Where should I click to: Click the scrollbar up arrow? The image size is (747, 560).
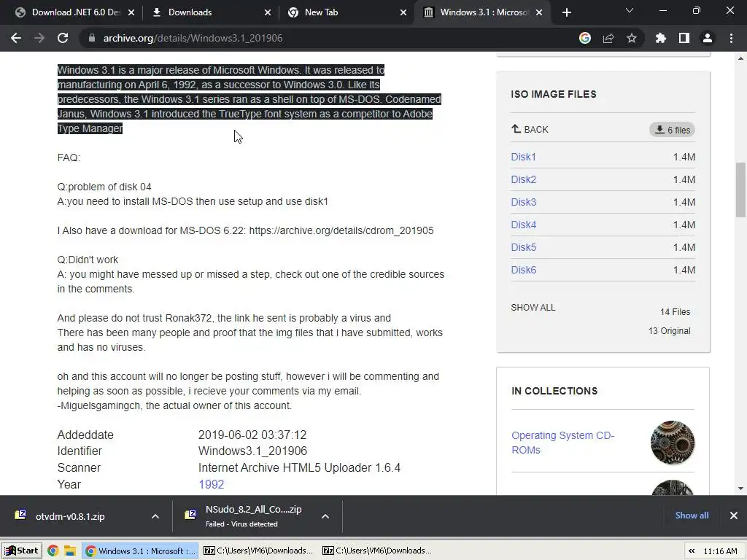tap(740, 58)
